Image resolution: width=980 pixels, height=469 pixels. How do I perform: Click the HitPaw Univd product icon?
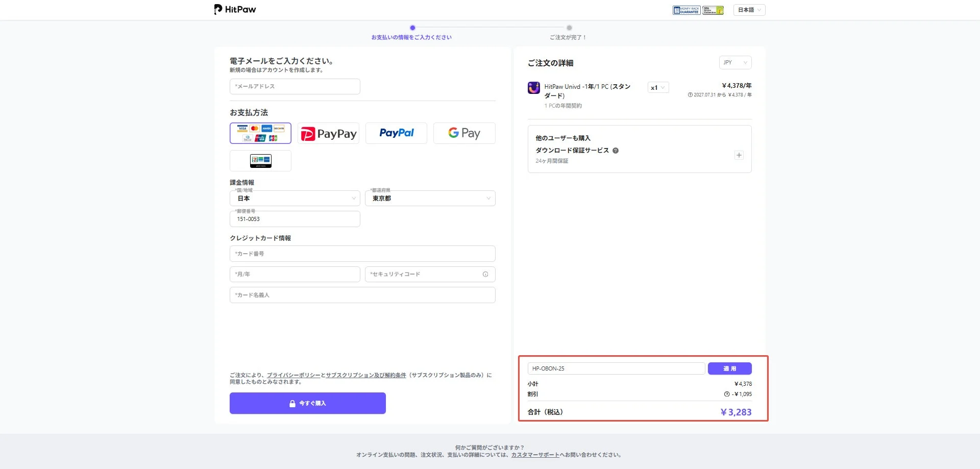tap(534, 88)
